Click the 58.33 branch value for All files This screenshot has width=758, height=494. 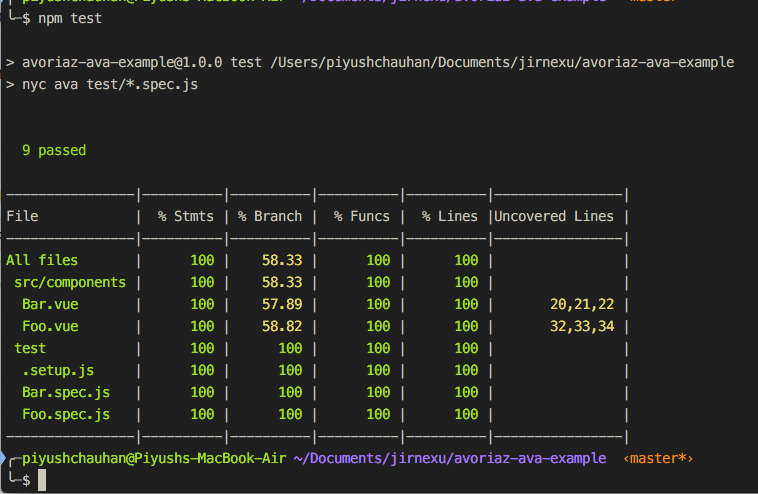(x=282, y=260)
